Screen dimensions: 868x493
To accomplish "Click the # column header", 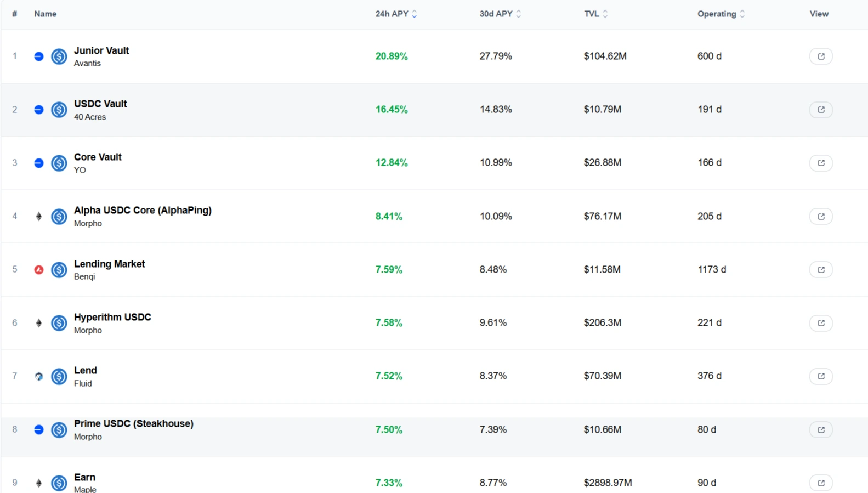I will (14, 14).
